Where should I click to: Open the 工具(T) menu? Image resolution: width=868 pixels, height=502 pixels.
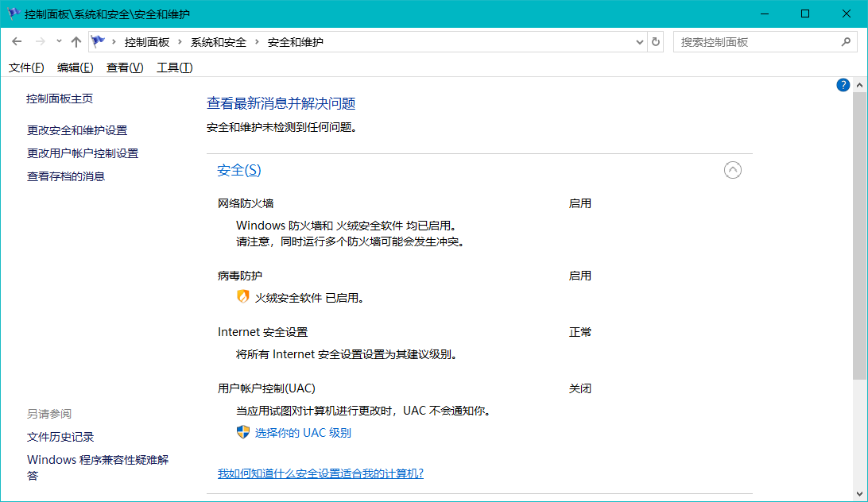[x=174, y=68]
